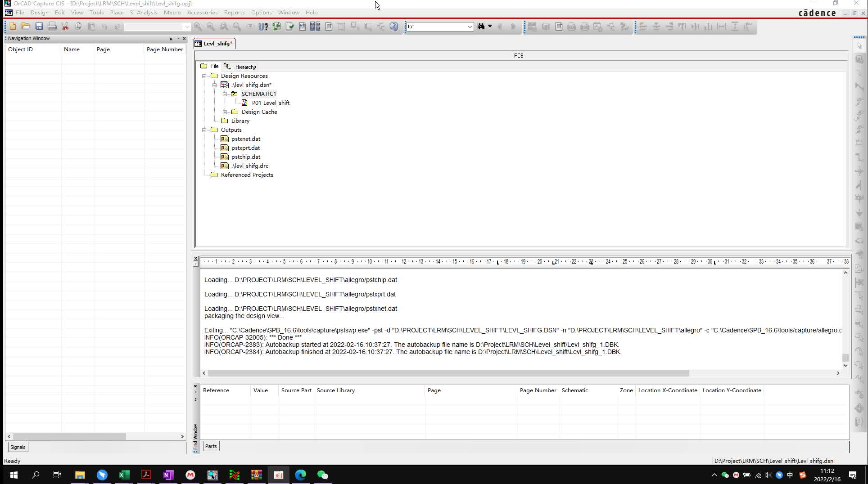Print using the printer toolbar icon
This screenshot has height=484, width=868.
click(x=52, y=27)
